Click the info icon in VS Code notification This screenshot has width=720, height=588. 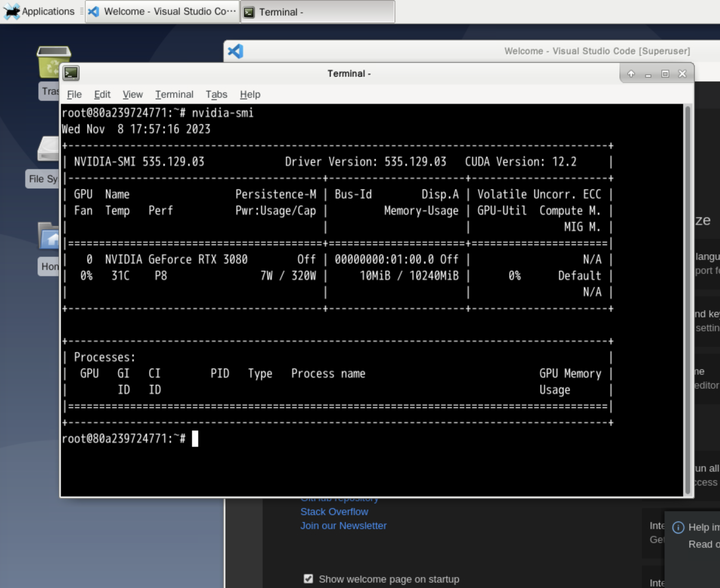click(x=678, y=527)
